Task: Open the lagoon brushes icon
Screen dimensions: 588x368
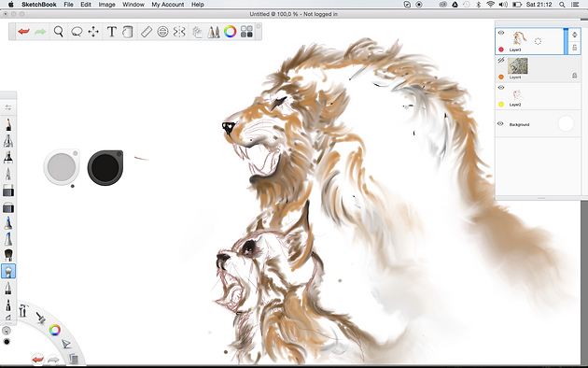Action: pyautogui.click(x=40, y=318)
